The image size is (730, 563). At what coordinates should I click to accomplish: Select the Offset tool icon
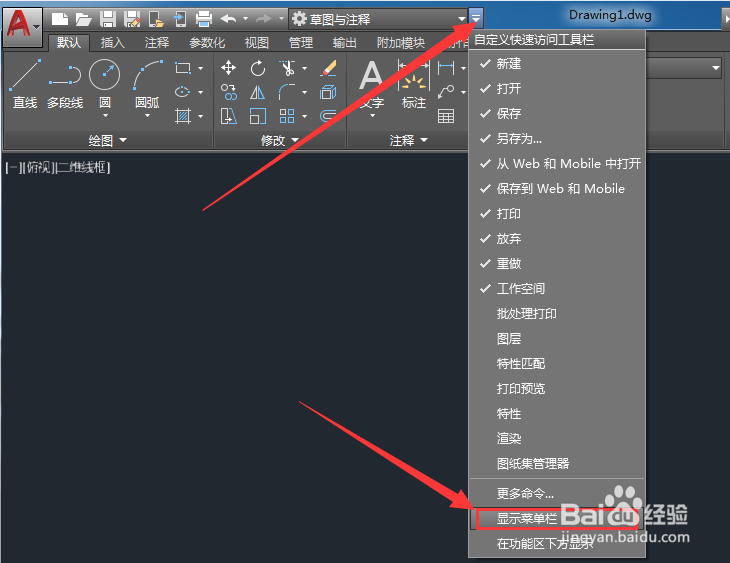(x=328, y=116)
